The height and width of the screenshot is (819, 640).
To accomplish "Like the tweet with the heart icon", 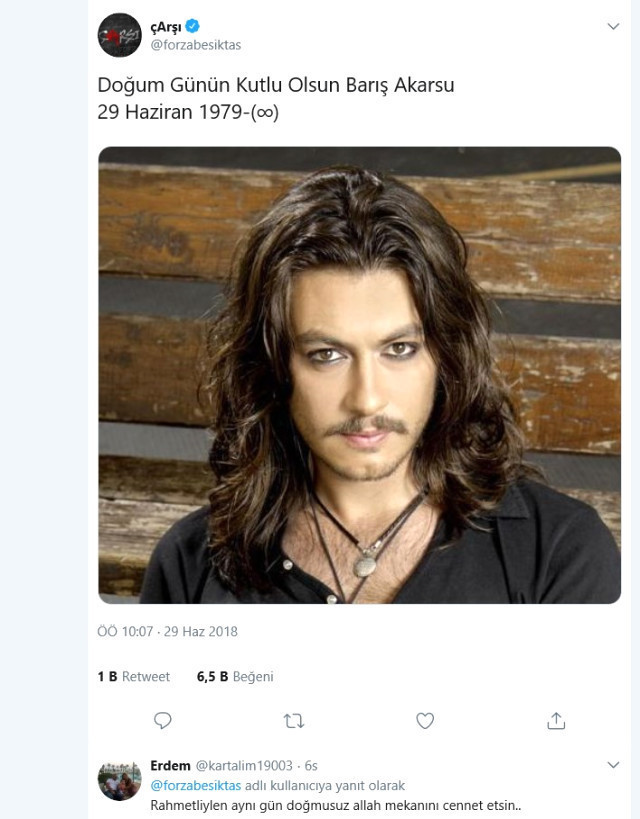I will click(x=425, y=720).
